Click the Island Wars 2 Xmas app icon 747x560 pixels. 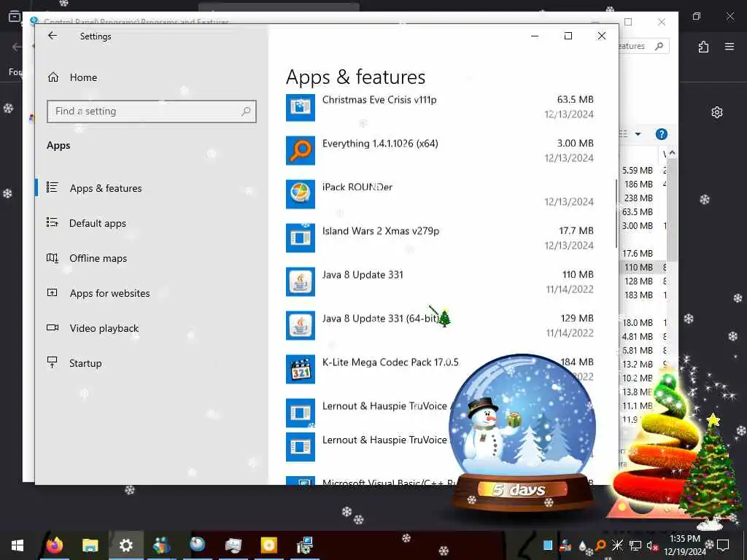click(x=300, y=238)
